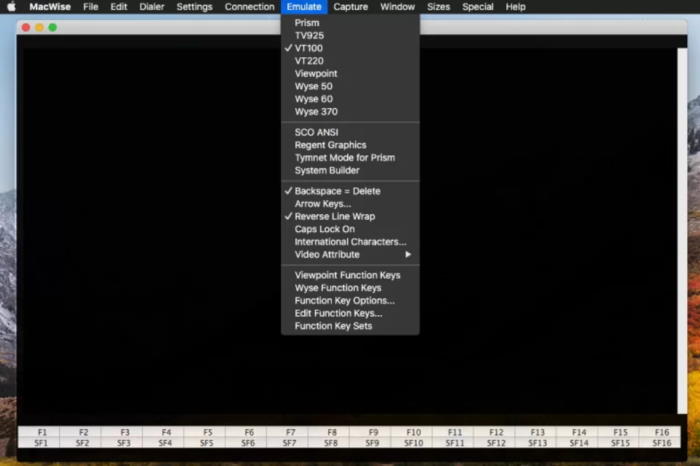Open the Connection menu
Viewport: 700px width, 466px height.
(x=250, y=7)
